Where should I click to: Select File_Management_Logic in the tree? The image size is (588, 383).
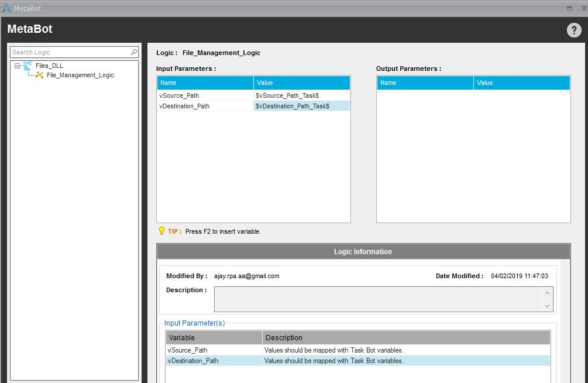coord(80,75)
